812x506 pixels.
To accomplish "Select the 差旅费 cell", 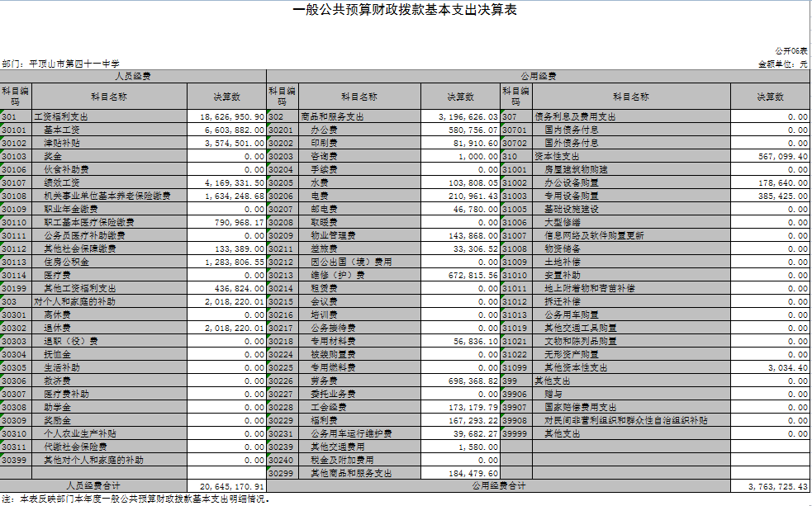I will (360, 248).
